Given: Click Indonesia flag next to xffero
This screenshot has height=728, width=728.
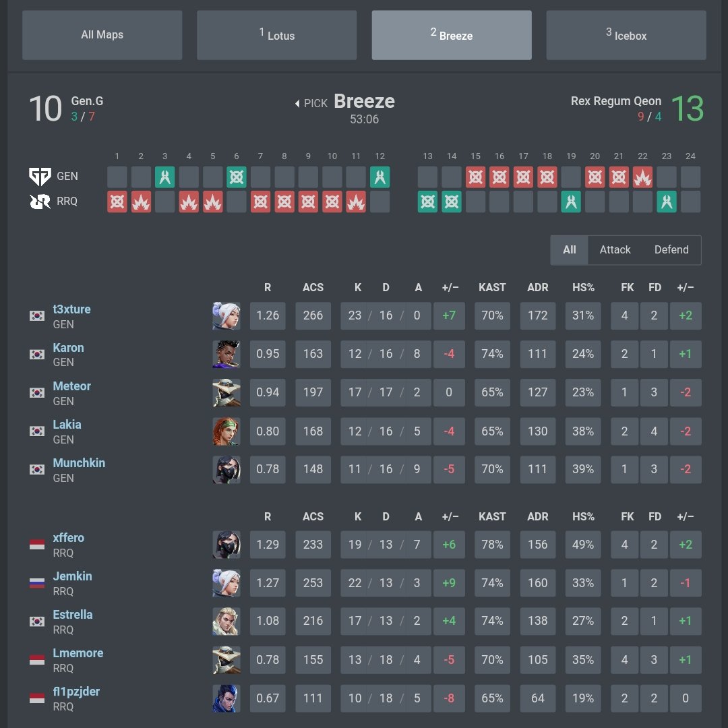Looking at the screenshot, I should 37,544.
